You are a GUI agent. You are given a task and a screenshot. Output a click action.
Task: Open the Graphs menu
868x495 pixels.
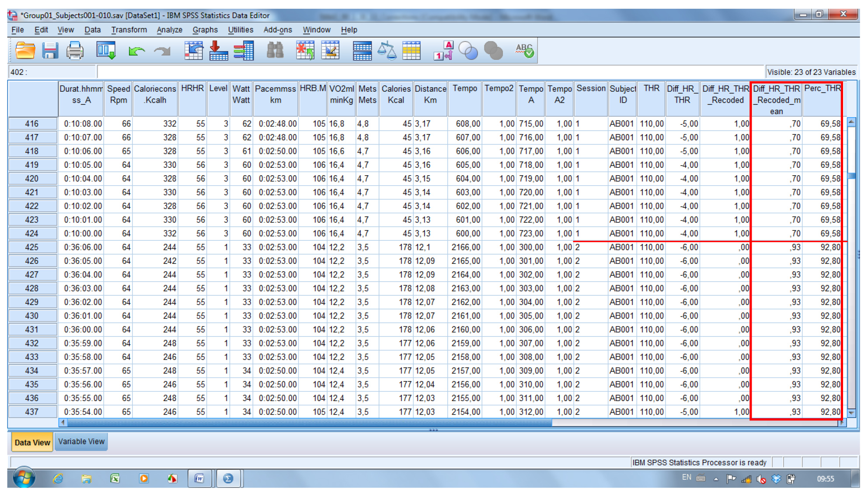point(205,30)
